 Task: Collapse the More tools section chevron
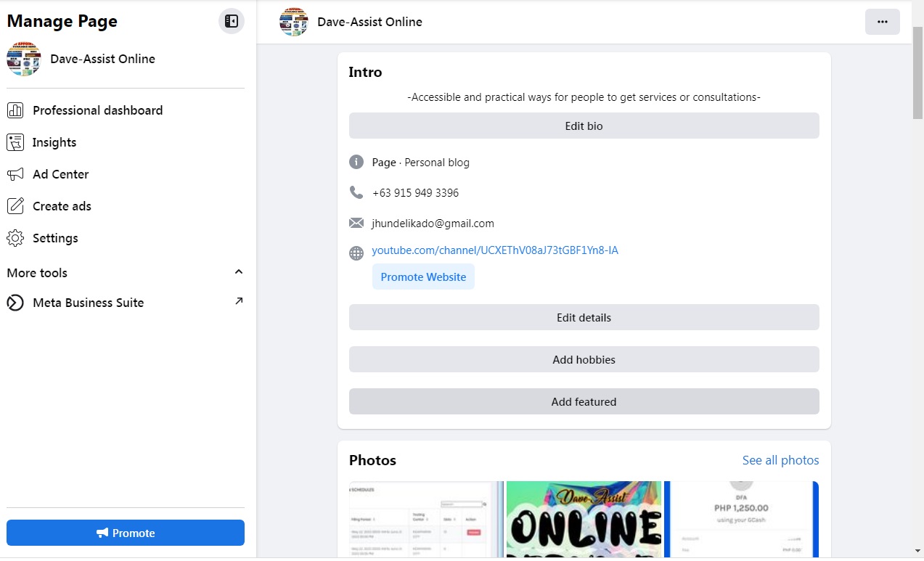pos(238,272)
